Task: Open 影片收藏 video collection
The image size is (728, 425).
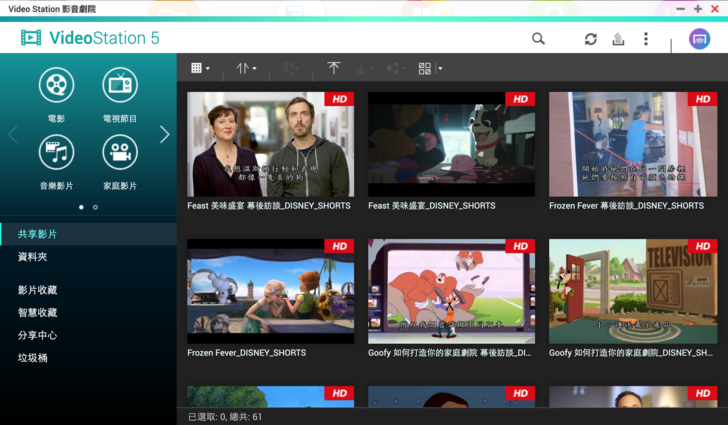Action: [37, 290]
